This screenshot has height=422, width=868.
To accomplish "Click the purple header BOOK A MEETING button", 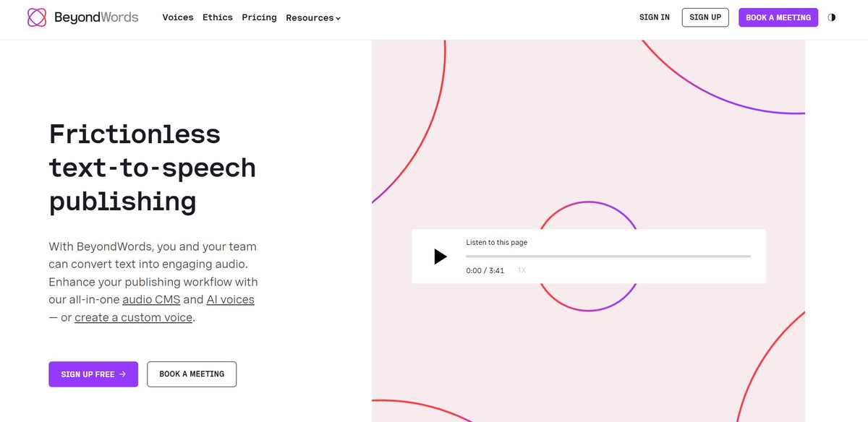I will coord(778,17).
